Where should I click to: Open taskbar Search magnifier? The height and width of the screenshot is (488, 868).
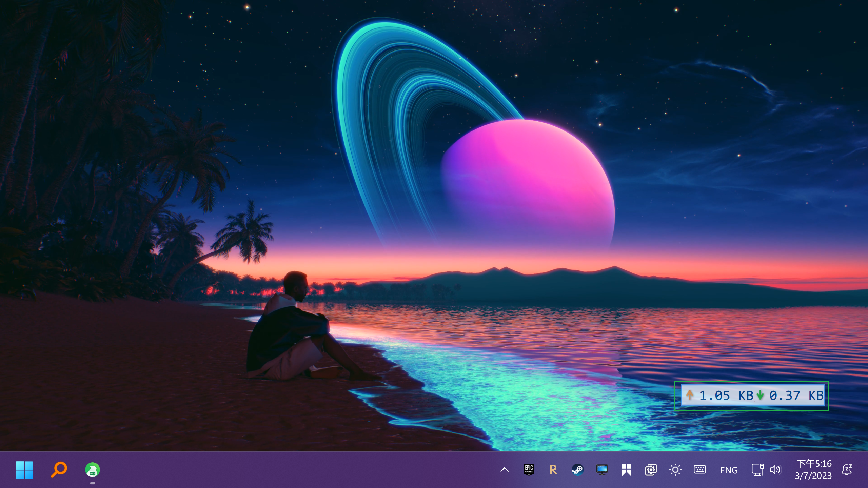point(59,470)
